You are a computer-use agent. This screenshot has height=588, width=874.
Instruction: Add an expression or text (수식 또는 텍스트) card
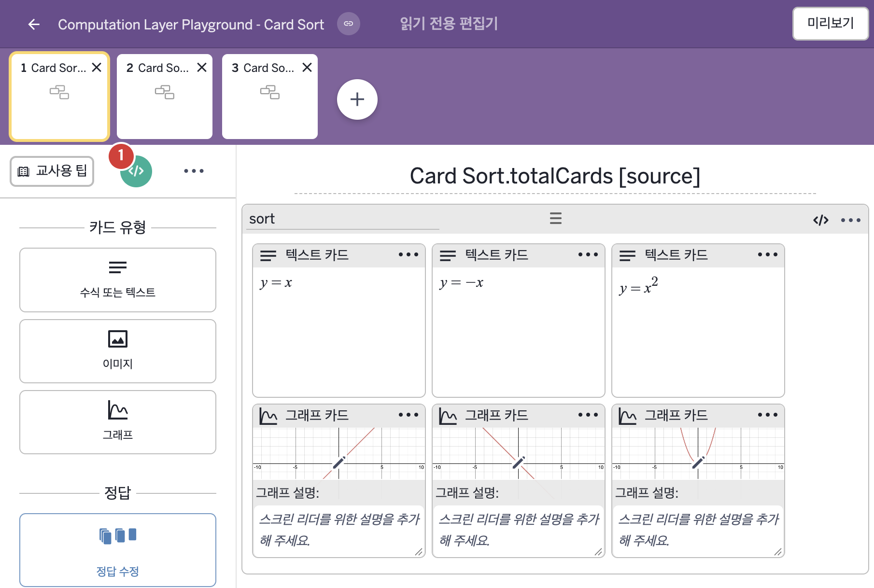[x=118, y=280]
